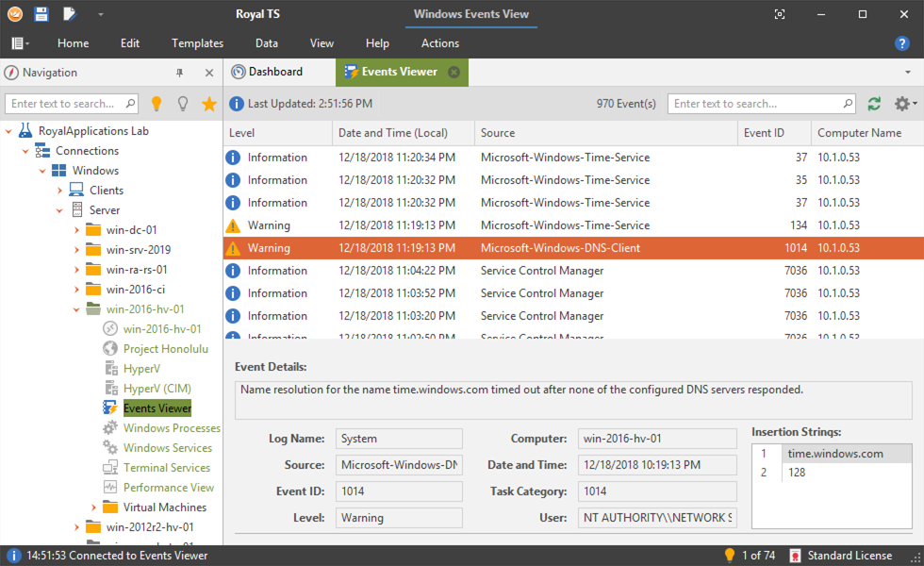Open the file menu panel icon

20,43
